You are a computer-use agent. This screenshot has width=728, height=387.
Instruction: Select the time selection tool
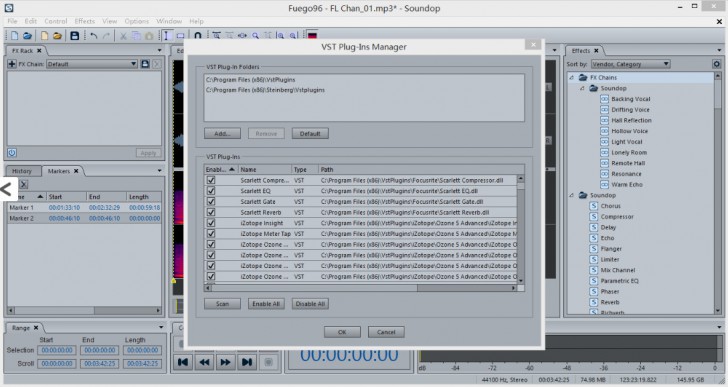pos(167,36)
